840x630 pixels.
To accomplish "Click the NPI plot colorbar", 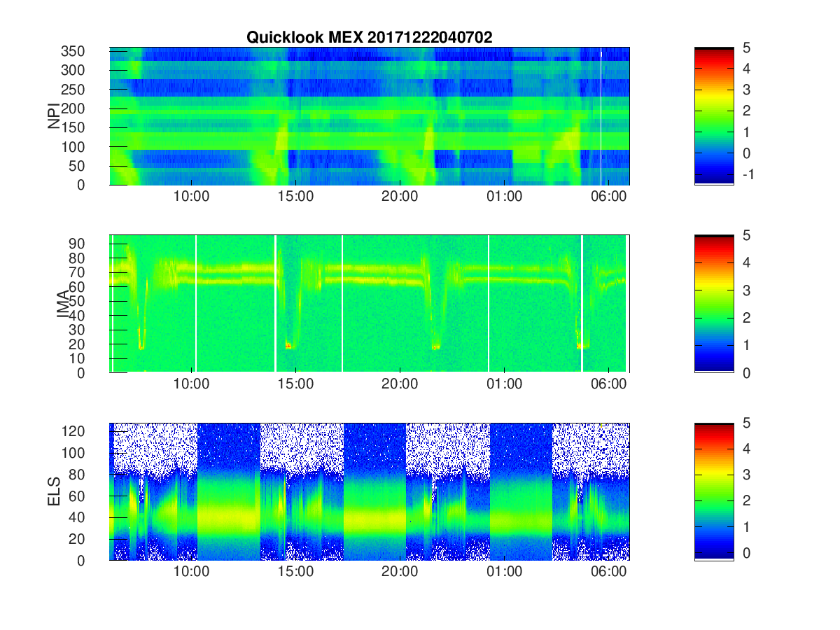I will (714, 116).
